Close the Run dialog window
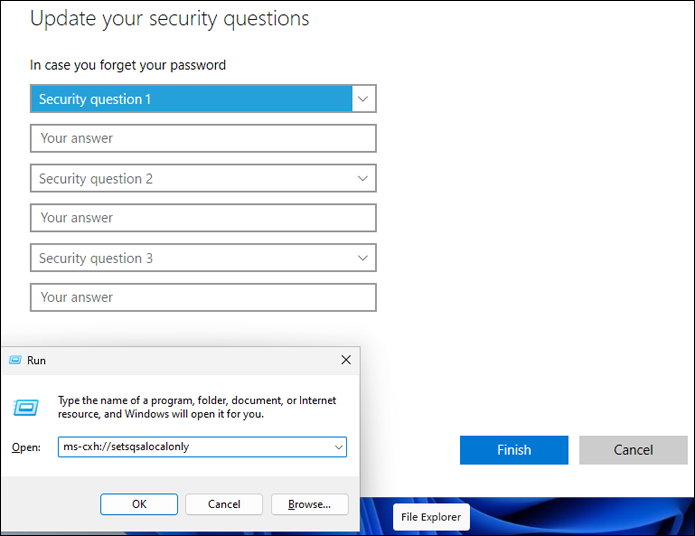Screen dimensions: 695x536 click(x=346, y=360)
